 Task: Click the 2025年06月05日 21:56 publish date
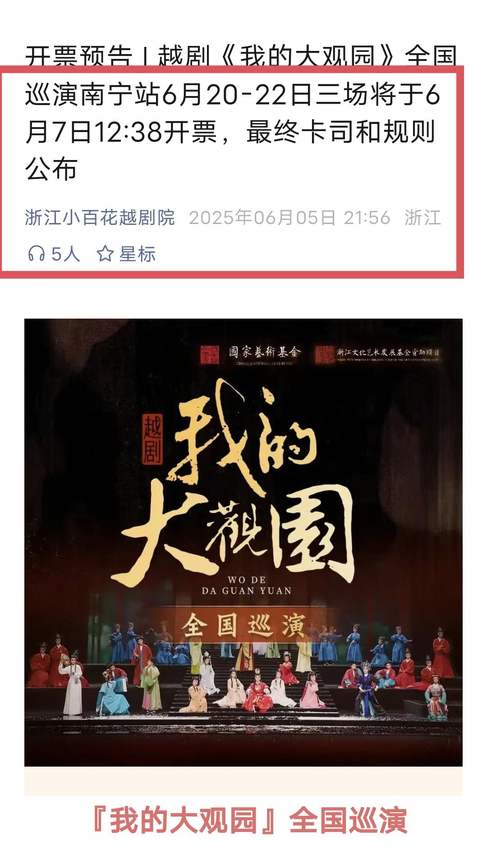(x=289, y=218)
